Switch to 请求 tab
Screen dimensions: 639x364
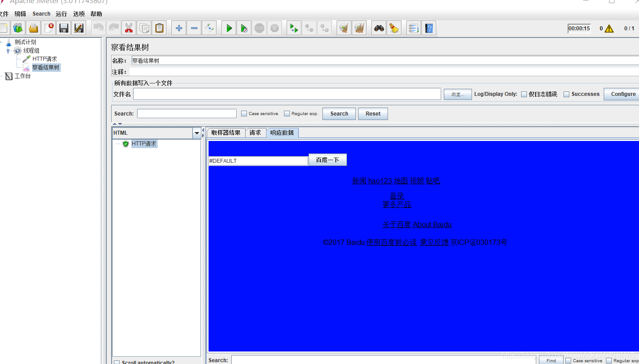tap(255, 132)
